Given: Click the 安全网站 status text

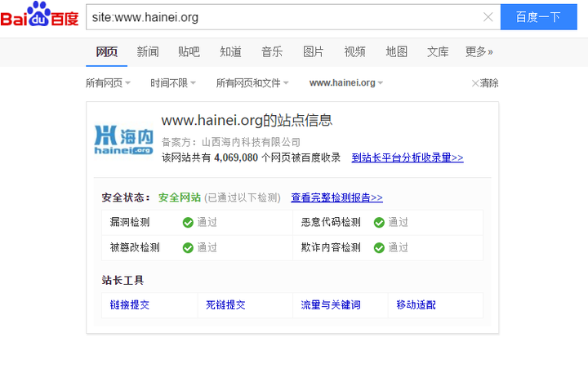Looking at the screenshot, I should click(x=180, y=197).
